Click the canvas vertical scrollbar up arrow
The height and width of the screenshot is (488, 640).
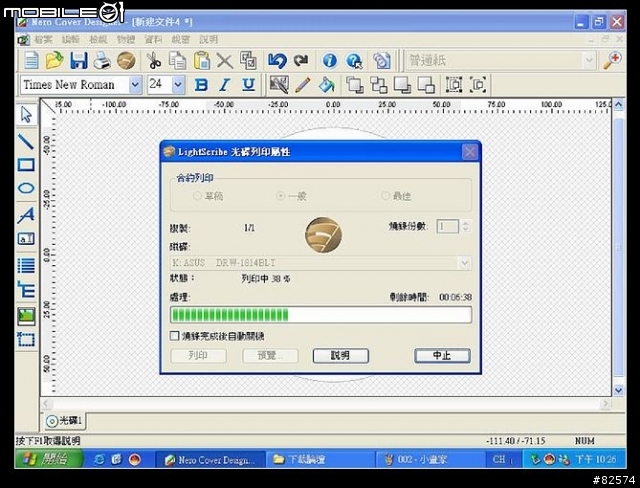coord(619,105)
